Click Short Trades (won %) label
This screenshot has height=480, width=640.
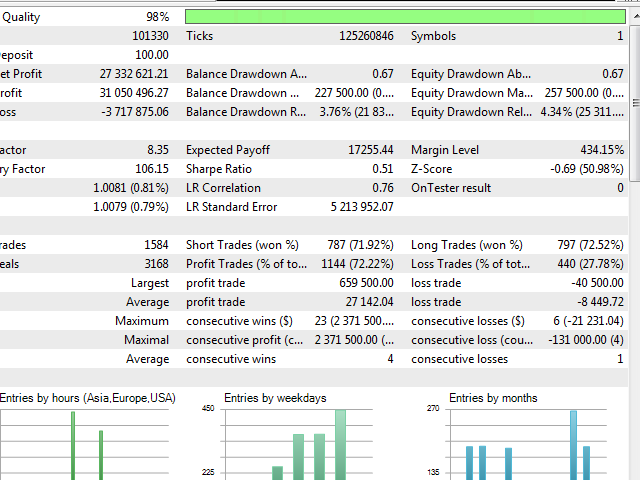click(242, 245)
